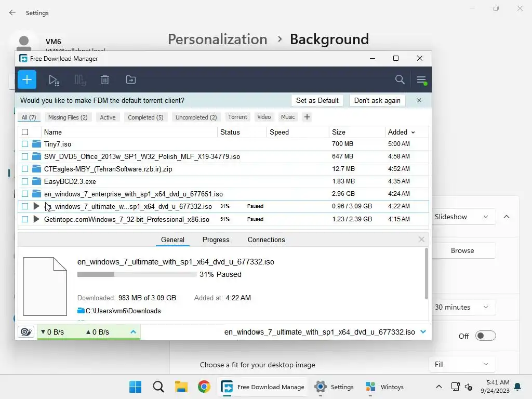Close the download details panel

[421, 240]
